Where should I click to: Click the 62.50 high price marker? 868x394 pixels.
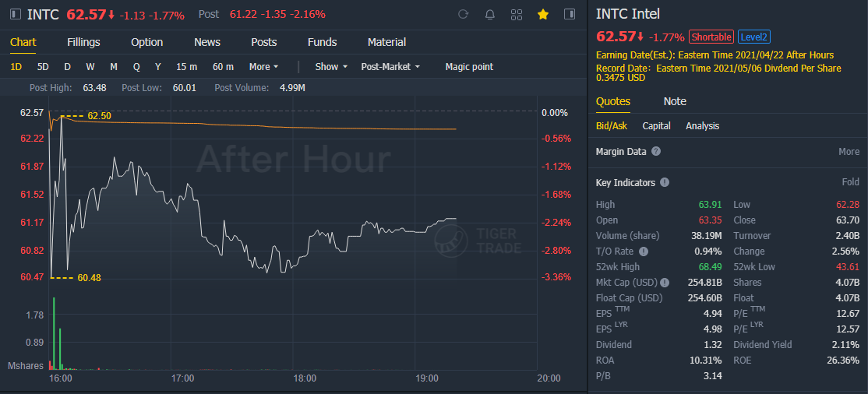click(x=99, y=116)
